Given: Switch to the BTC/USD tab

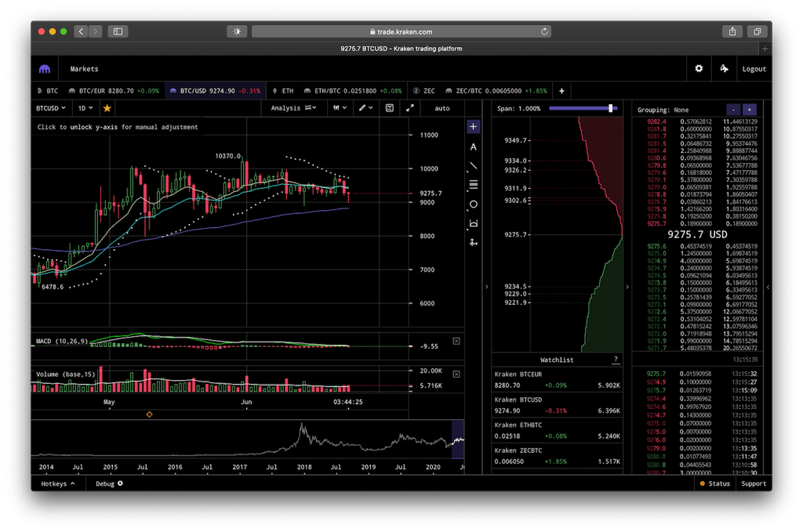Looking at the screenshot, I should (x=215, y=91).
